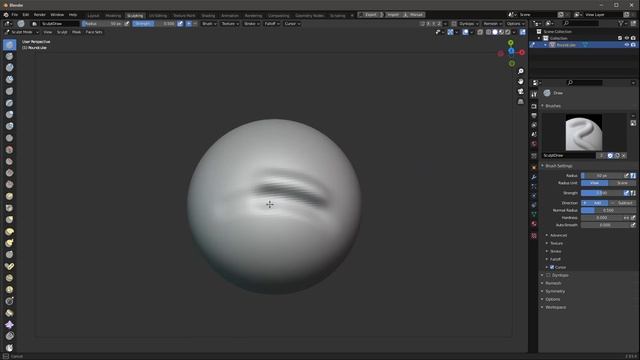Click the green Y axis on navigation gizmo
Image resolution: width=640 pixels, height=360 pixels.
(x=511, y=42)
